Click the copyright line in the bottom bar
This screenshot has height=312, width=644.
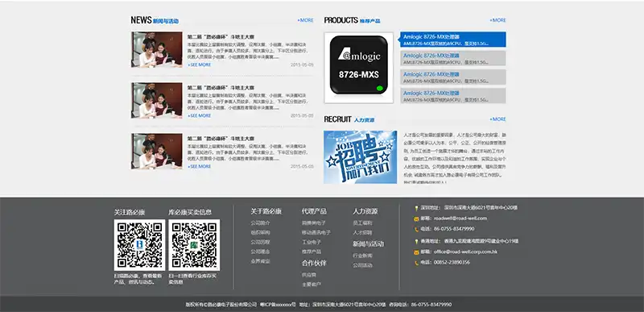318,305
